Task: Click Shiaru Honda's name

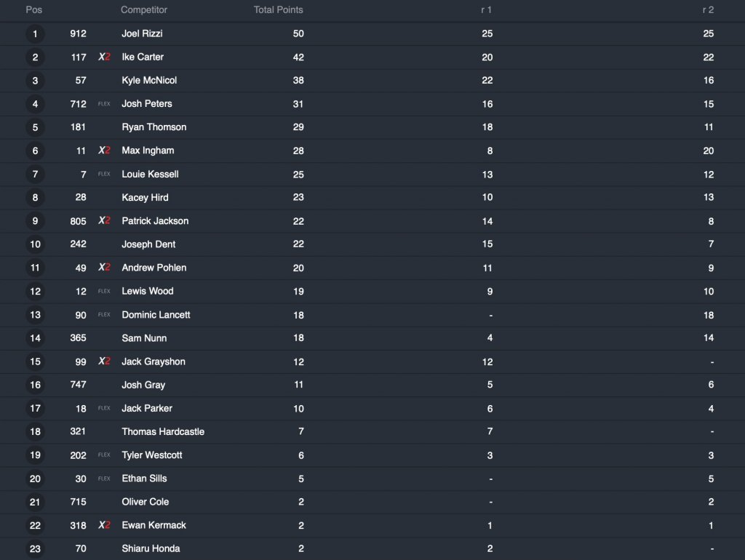Action: coord(151,548)
